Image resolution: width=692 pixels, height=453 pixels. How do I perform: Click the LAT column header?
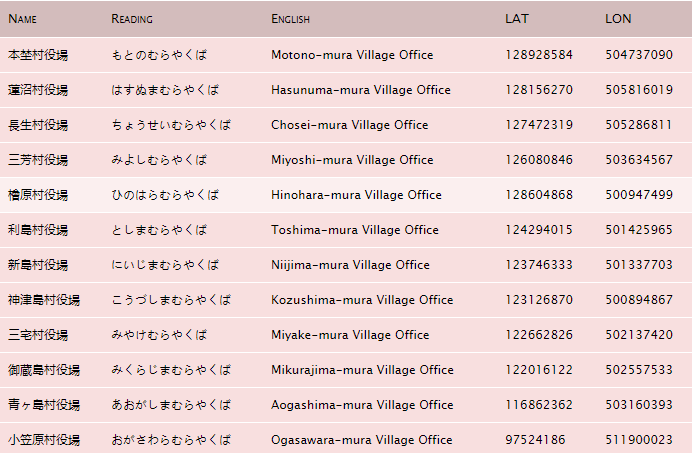[517, 19]
